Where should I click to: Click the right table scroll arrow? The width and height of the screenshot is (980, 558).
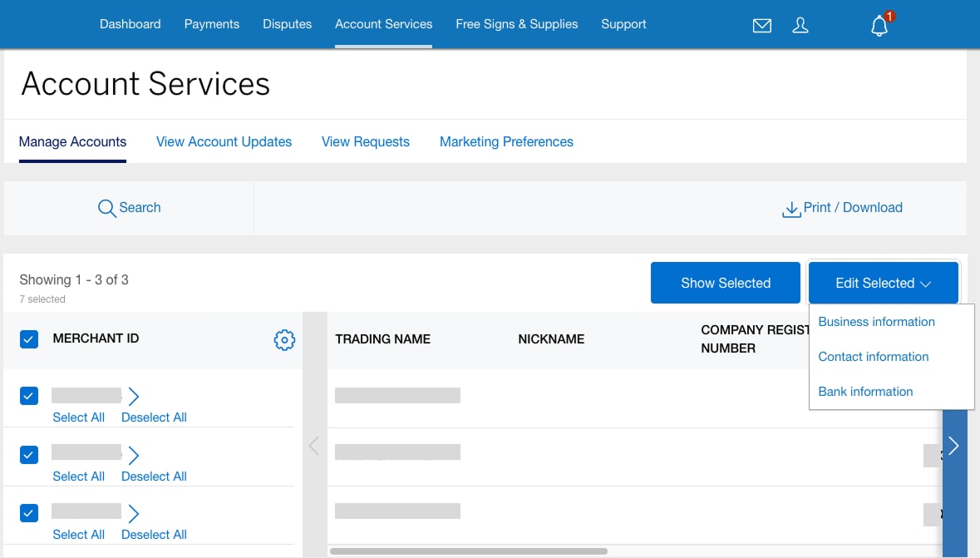[x=953, y=446]
